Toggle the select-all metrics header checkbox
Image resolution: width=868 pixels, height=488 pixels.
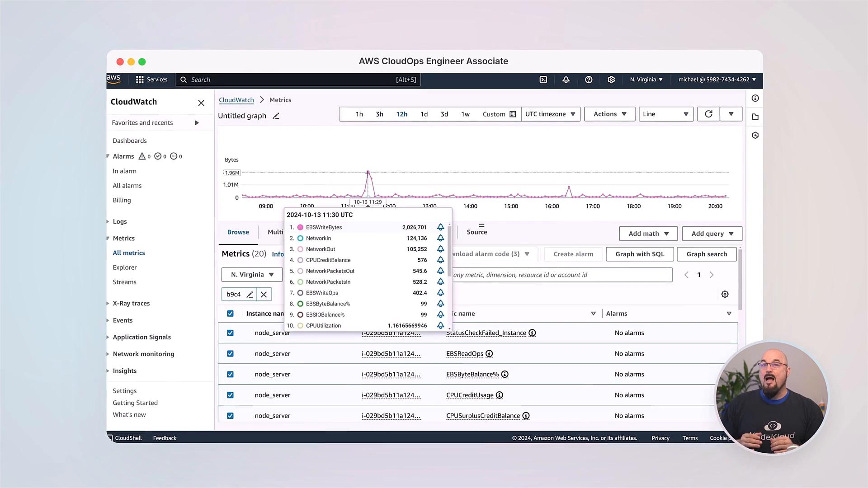point(230,314)
